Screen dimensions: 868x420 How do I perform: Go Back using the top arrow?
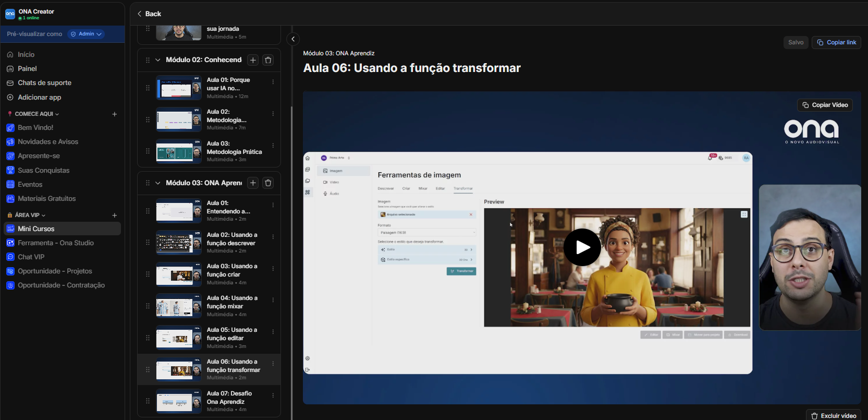(149, 14)
